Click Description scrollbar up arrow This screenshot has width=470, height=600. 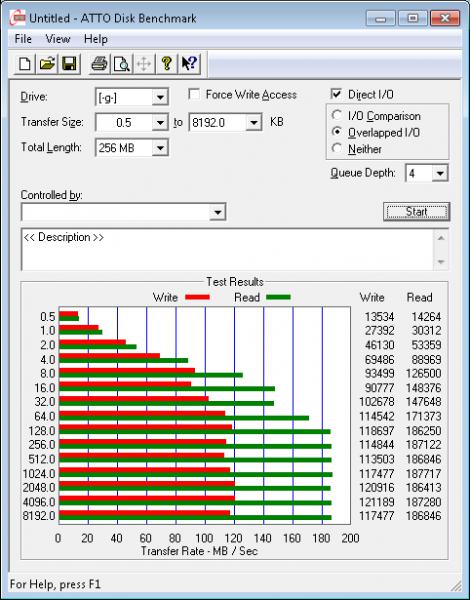point(441,238)
